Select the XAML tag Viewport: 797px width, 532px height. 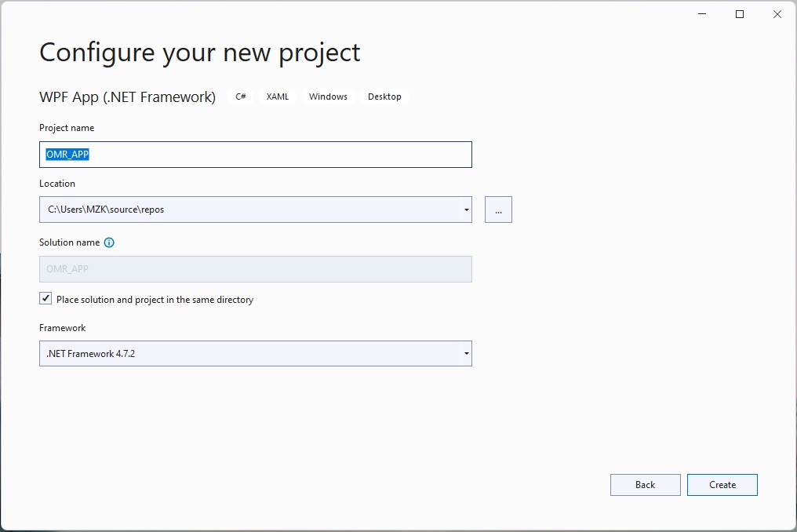coord(278,96)
